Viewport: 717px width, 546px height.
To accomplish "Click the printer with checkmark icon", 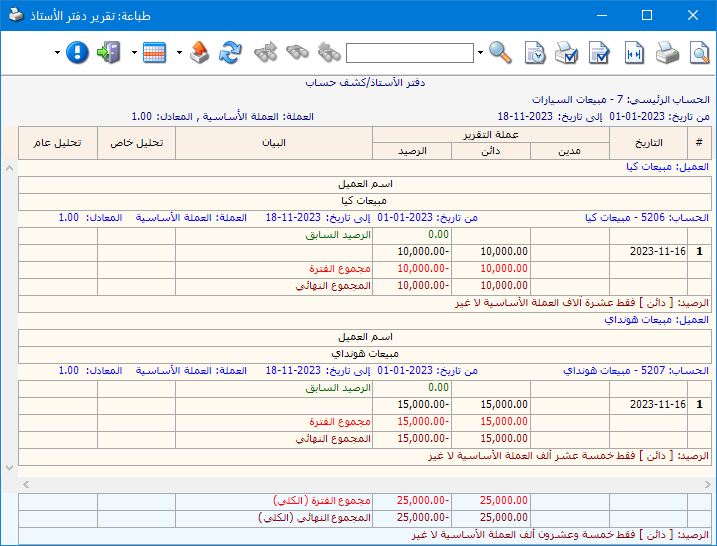I will (x=566, y=53).
